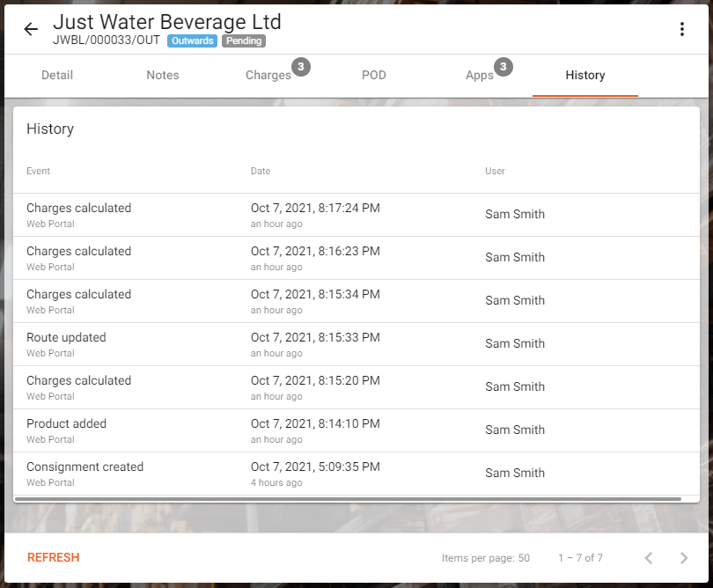Go back using the left arrow icon
Image resolution: width=713 pixels, height=588 pixels.
click(31, 29)
